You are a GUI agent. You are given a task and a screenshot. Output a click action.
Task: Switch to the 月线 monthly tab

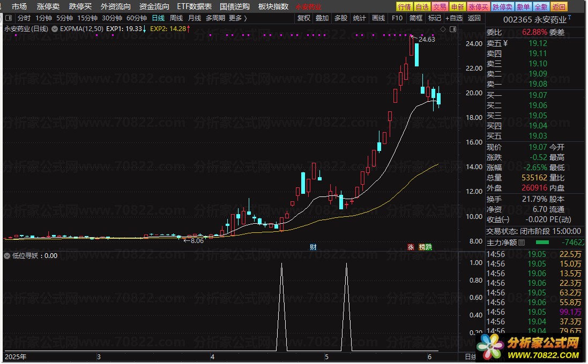tap(194, 18)
